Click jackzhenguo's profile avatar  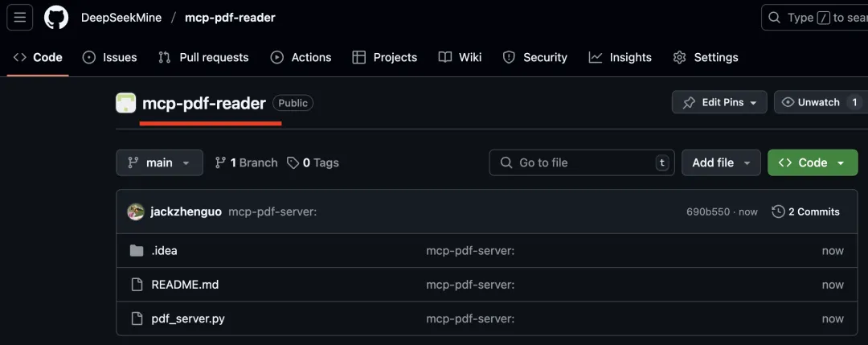point(136,212)
